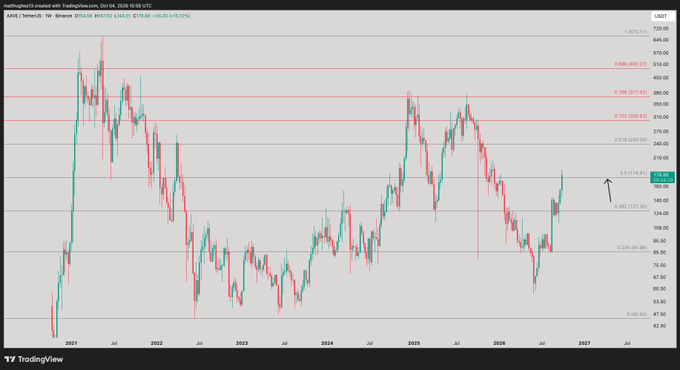Click the 210.00 price axis label
Viewport: 680px width, 370px height.
(x=661, y=158)
